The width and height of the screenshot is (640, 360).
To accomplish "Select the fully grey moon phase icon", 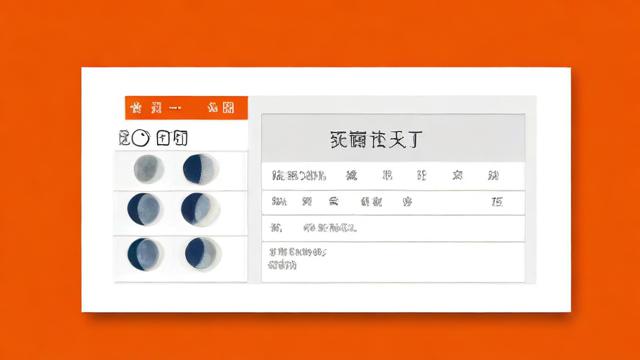I will [149, 169].
